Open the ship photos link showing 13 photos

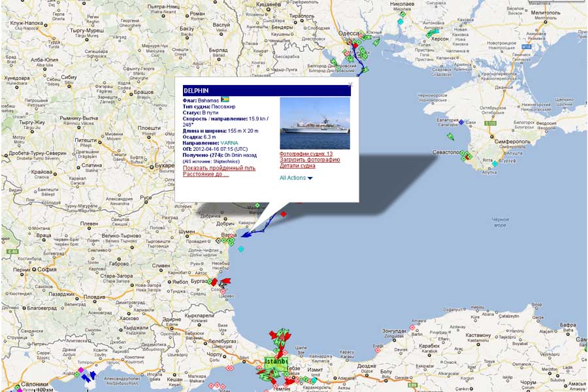(x=306, y=154)
